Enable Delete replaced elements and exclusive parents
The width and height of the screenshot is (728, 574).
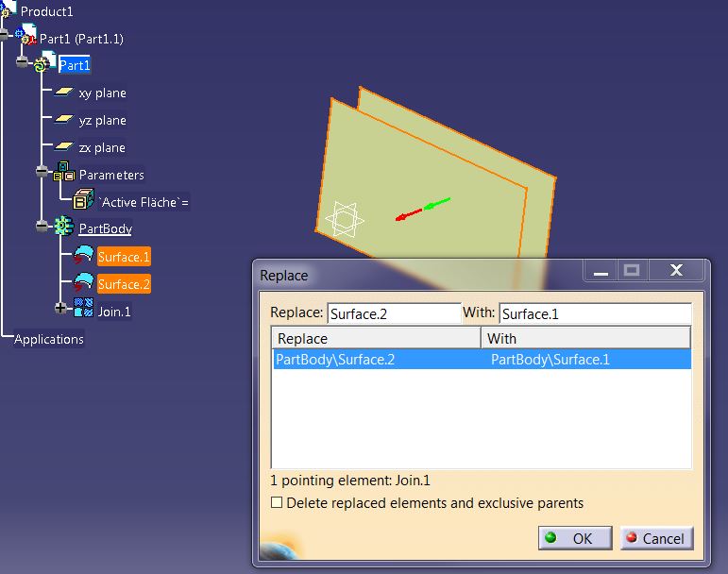(x=277, y=502)
